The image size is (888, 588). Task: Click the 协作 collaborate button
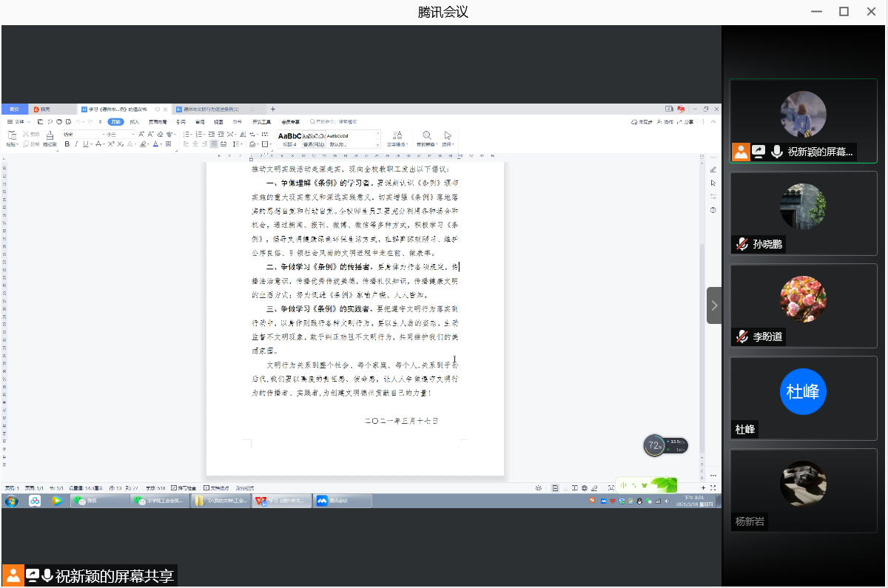point(667,121)
